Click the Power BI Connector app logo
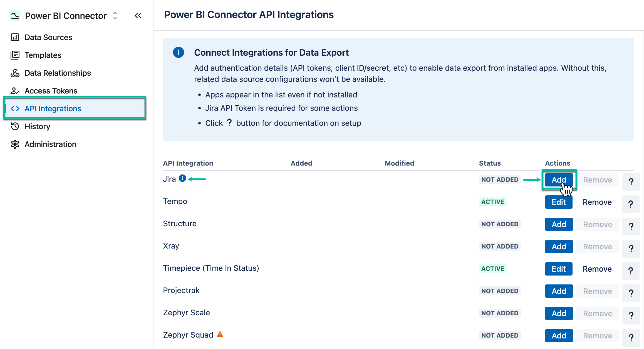 click(x=15, y=16)
